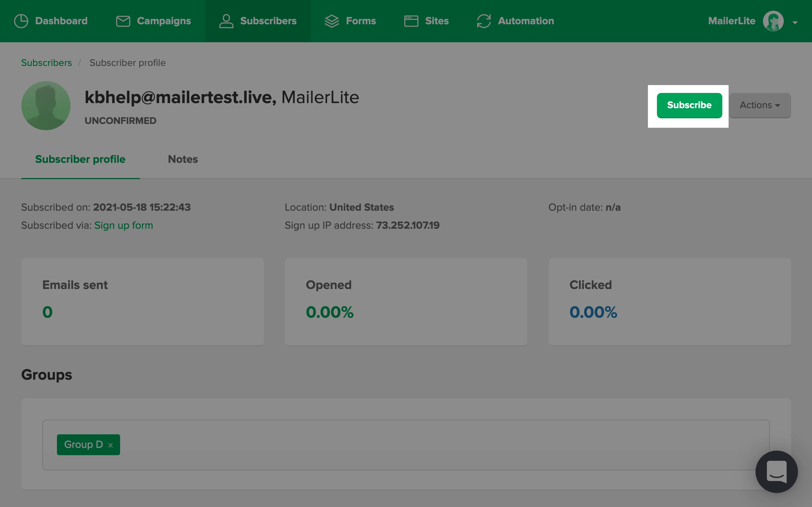Open the chat support bubble icon

coord(776,472)
